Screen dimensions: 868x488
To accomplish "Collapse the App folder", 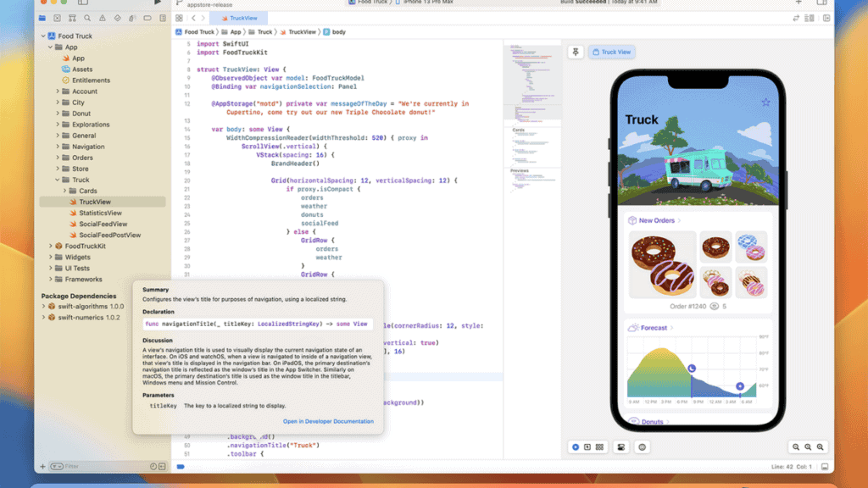I will [x=50, y=47].
